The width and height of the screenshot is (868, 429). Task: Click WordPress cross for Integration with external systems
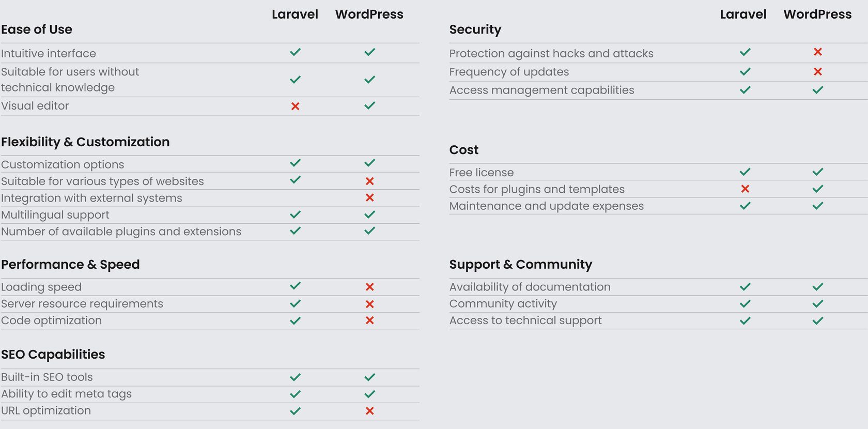click(x=369, y=198)
